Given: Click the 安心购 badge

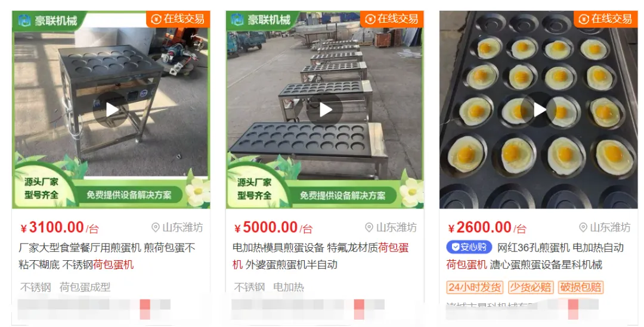Looking at the screenshot, I should pyautogui.click(x=469, y=247).
